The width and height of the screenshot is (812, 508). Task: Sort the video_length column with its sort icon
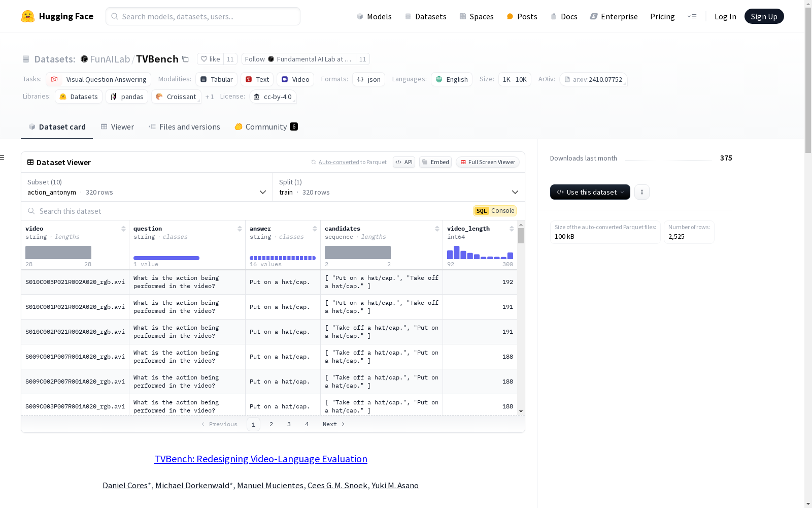(x=512, y=229)
